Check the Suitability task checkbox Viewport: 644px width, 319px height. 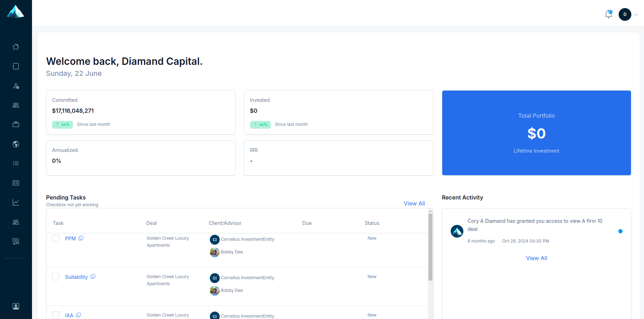(x=56, y=277)
